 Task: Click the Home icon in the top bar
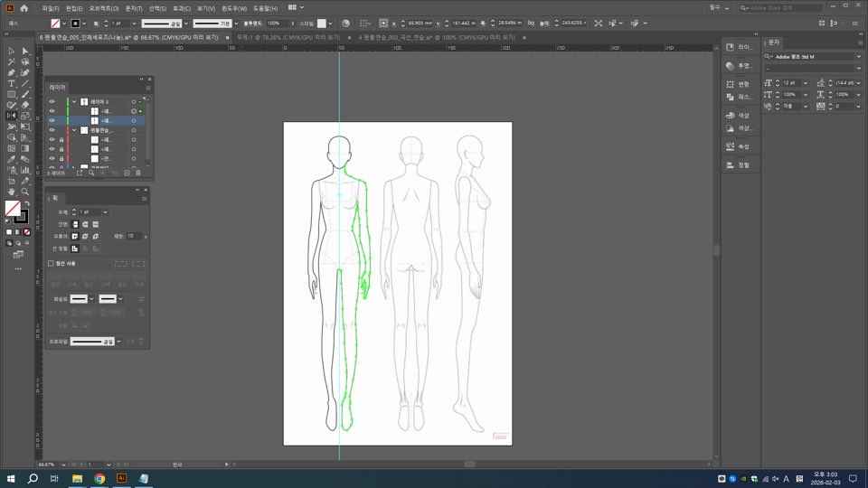(24, 8)
